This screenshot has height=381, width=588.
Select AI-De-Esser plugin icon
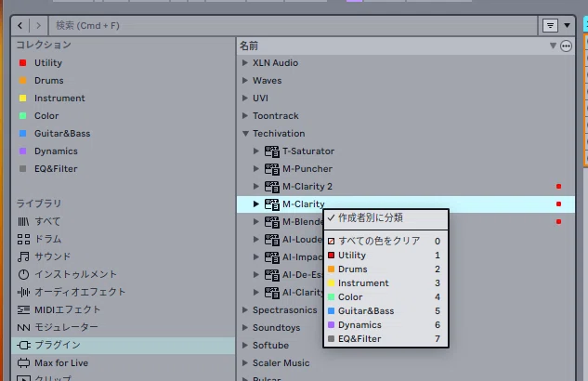[272, 274]
